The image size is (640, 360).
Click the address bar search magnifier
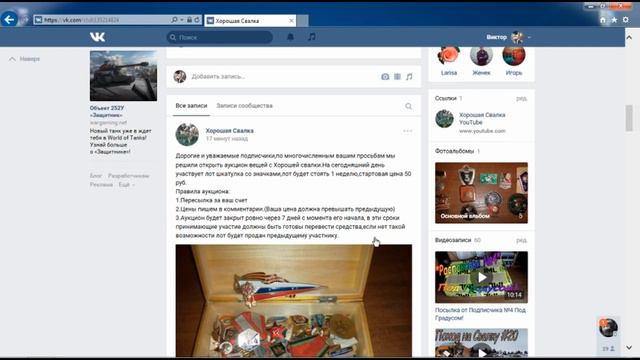pos(174,20)
